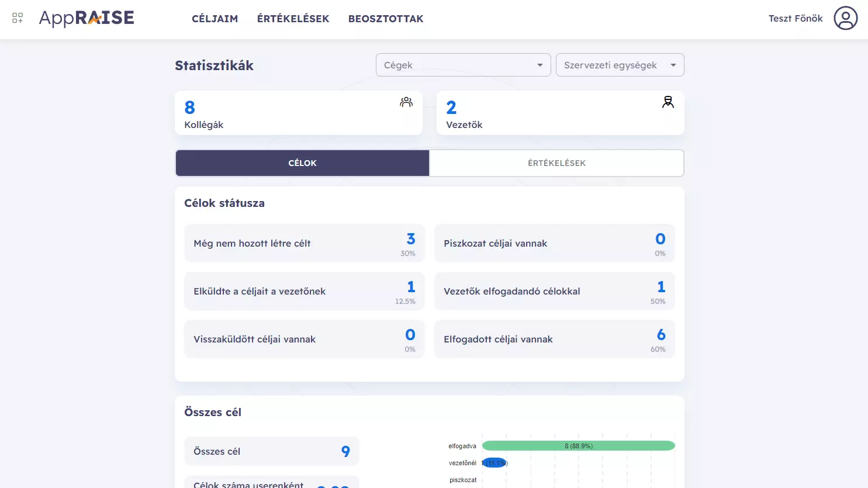This screenshot has height=488, width=868.
Task: Open the Kollégák card showing 8
Action: (x=299, y=113)
